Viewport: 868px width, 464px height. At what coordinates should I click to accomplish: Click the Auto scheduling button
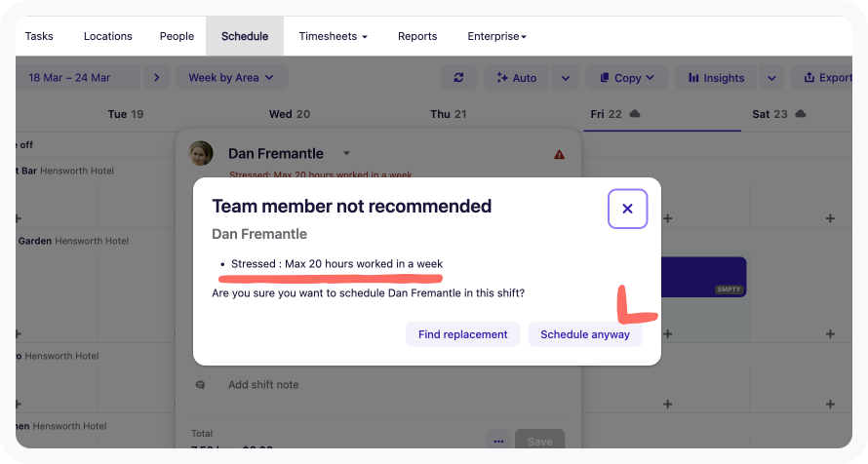click(517, 77)
